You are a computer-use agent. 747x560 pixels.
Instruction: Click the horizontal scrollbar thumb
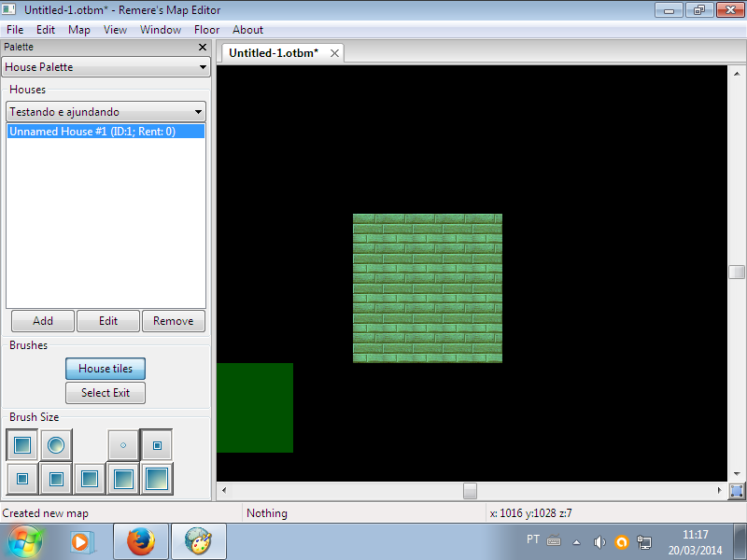470,491
